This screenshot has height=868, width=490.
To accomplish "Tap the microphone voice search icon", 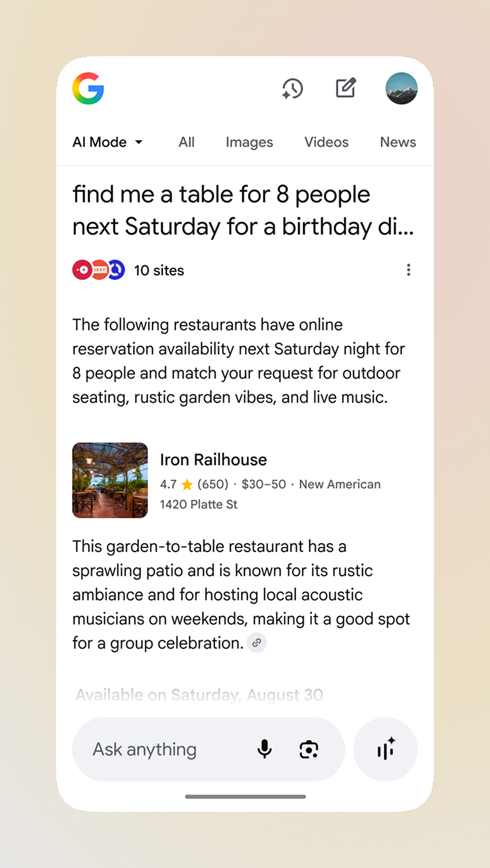I will click(x=264, y=749).
